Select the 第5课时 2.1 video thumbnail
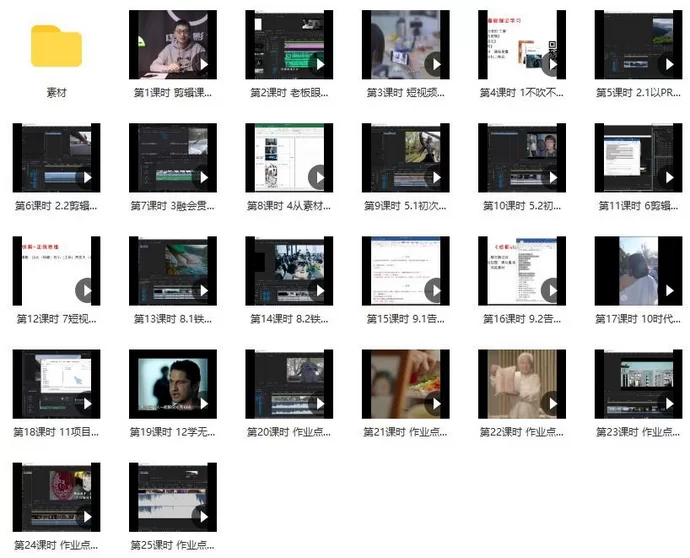 coord(637,45)
